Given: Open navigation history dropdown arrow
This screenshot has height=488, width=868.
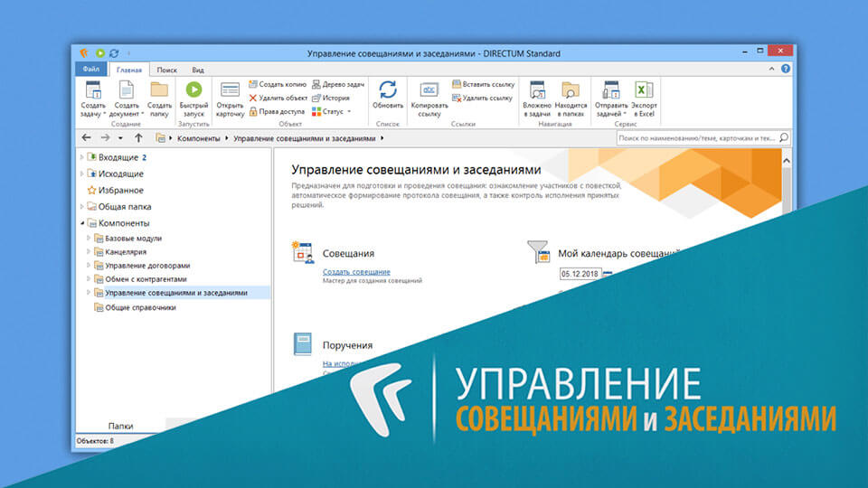Looking at the screenshot, I should click(x=120, y=138).
